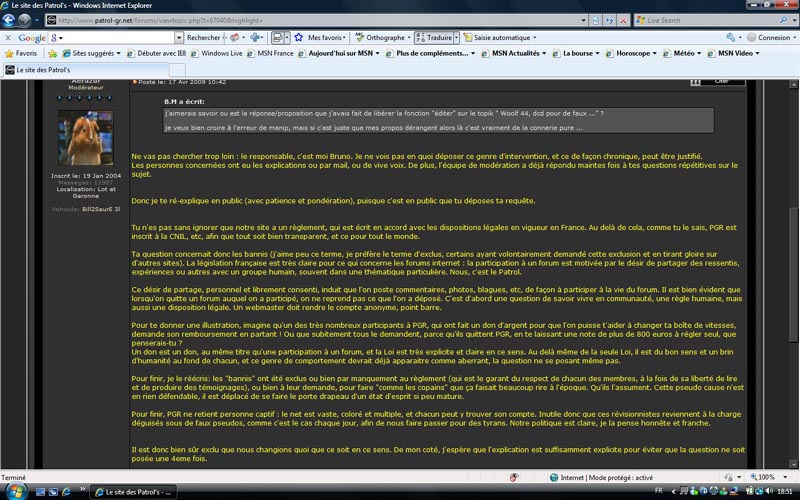The image size is (800, 500).
Task: Open Mes favoris bookmarks menu
Action: click(327, 38)
